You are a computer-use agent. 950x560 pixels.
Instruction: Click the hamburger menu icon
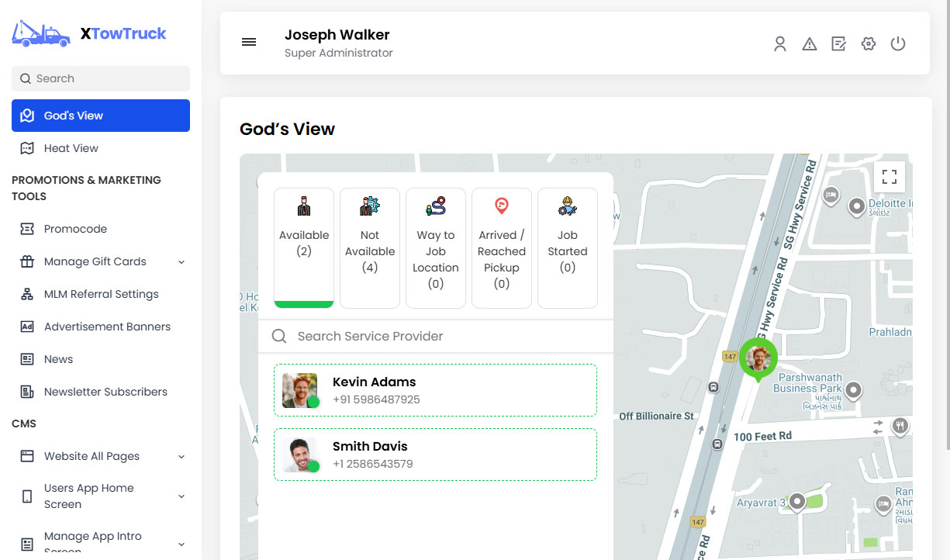[249, 43]
